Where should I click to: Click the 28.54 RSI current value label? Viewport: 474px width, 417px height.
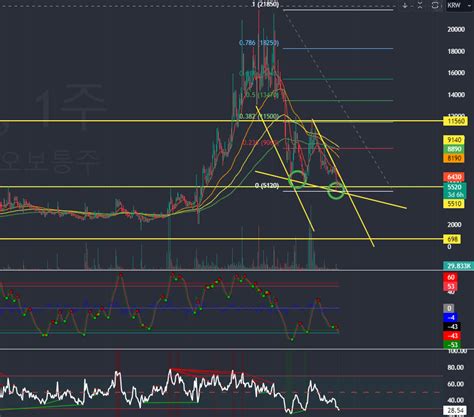(455, 410)
